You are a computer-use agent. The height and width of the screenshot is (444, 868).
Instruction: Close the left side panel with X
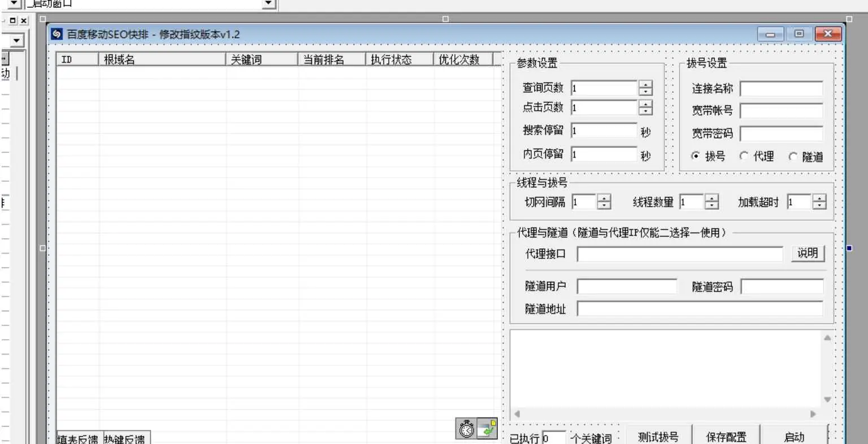click(x=24, y=21)
